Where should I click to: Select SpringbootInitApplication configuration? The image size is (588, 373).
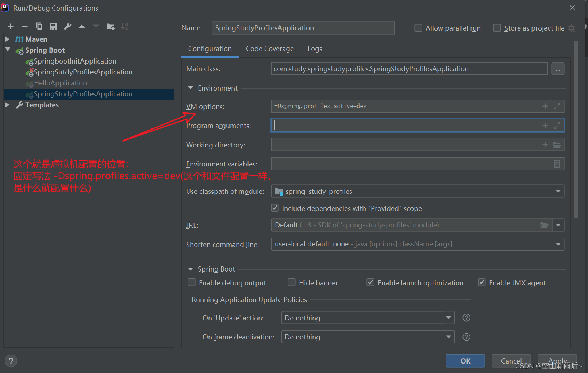pyautogui.click(x=75, y=61)
